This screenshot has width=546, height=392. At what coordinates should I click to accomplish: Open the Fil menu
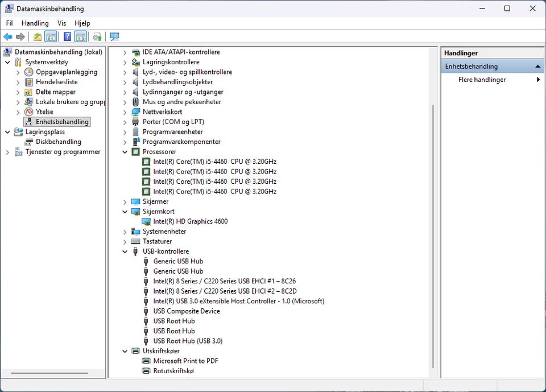[x=10, y=23]
